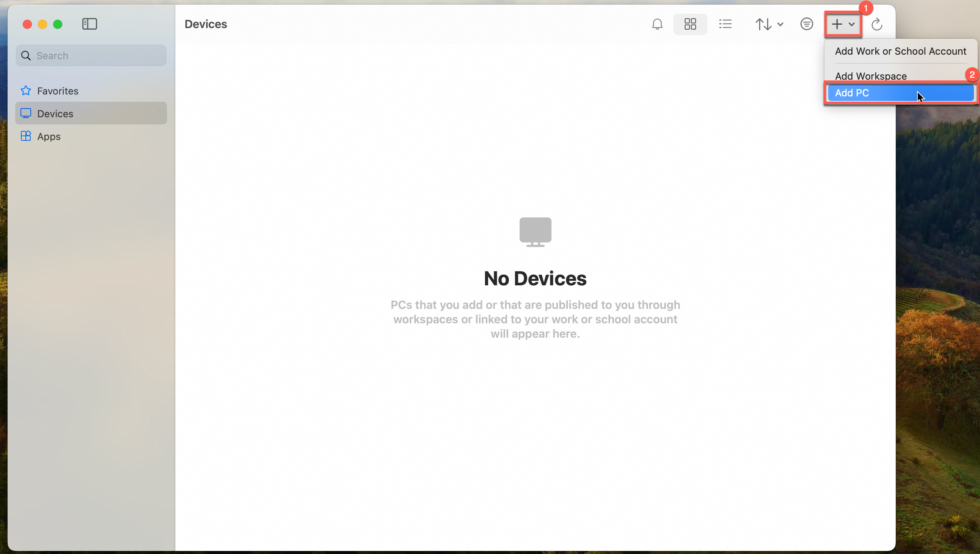Click the gray monitor placeholder icon
Screen dimensions: 980x554
click(x=535, y=231)
